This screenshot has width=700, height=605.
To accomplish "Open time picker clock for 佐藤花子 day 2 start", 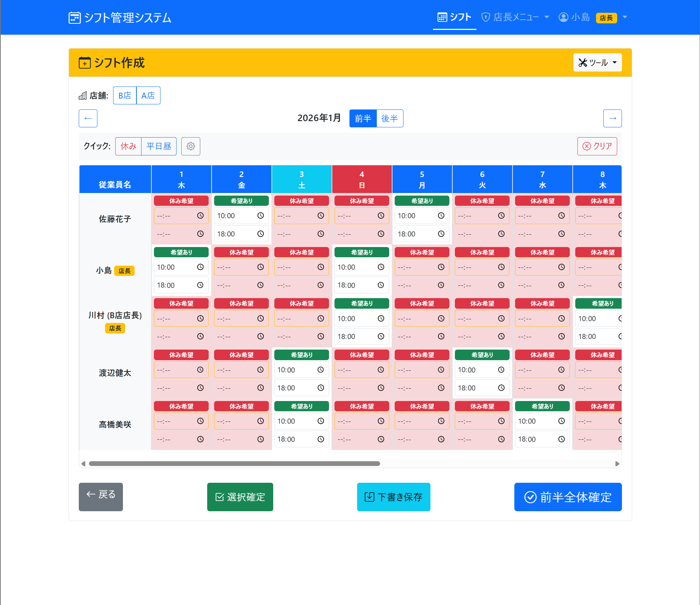I will click(260, 216).
